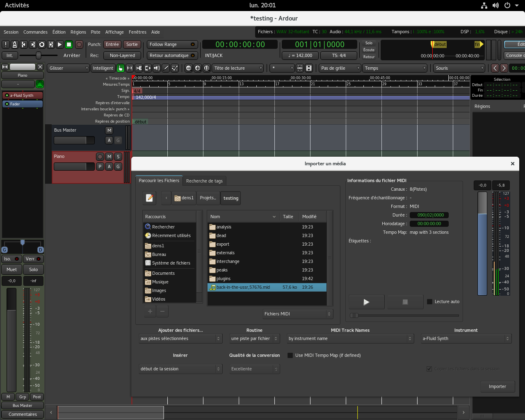
Task: Check Use MIDI Tempo Map option
Action: coord(290,355)
